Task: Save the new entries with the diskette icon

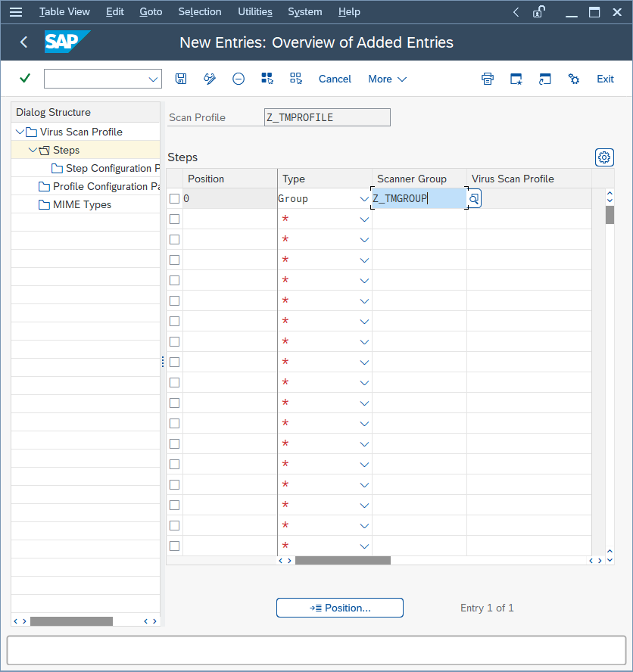Action: 181,79
